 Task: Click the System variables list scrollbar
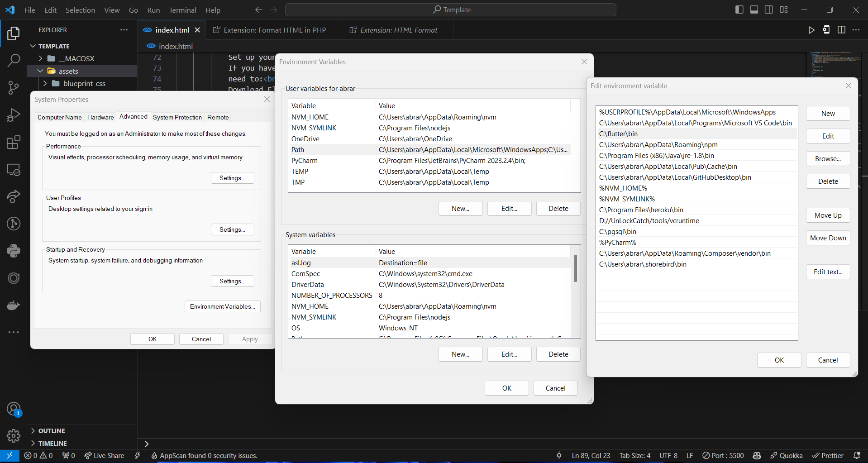(576, 268)
